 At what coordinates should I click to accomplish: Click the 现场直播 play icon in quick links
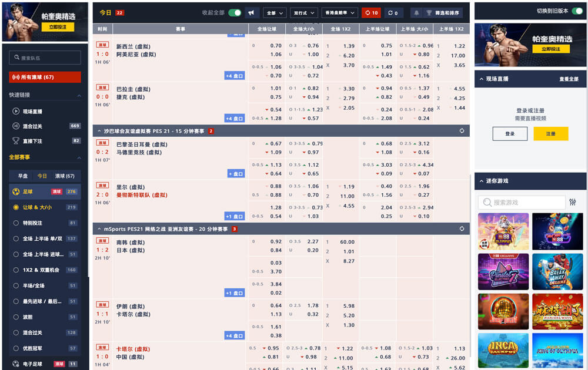(16, 111)
